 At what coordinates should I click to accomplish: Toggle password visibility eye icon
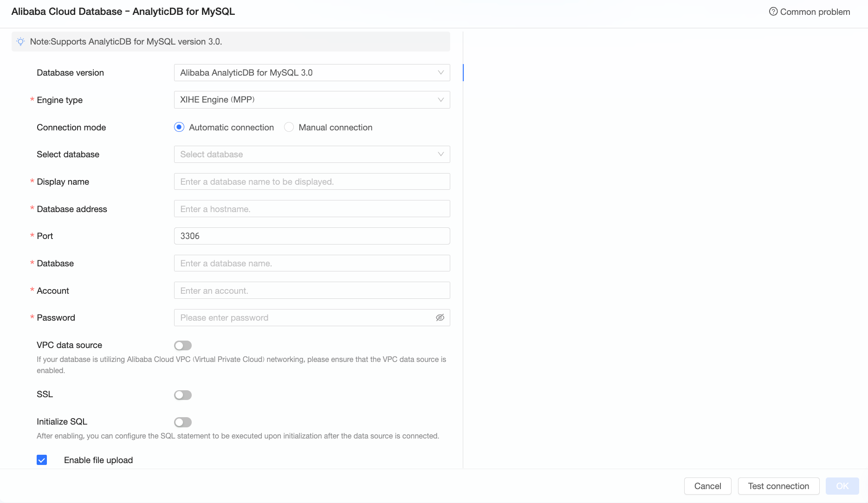point(440,318)
